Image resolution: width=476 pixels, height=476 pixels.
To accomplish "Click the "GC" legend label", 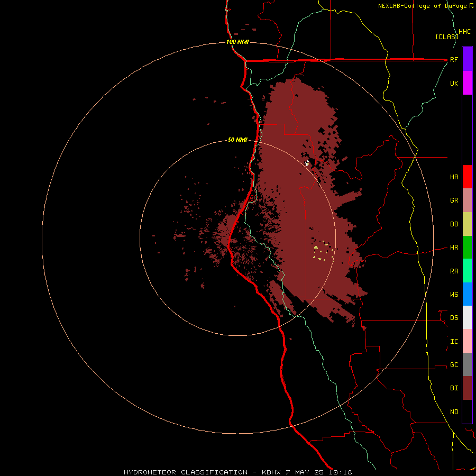I will click(454, 365).
